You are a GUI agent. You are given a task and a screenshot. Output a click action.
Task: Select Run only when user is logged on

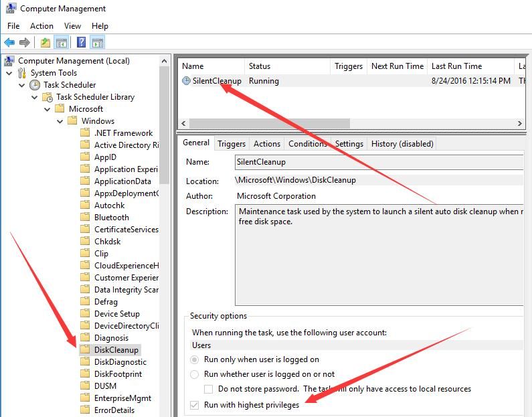click(195, 359)
